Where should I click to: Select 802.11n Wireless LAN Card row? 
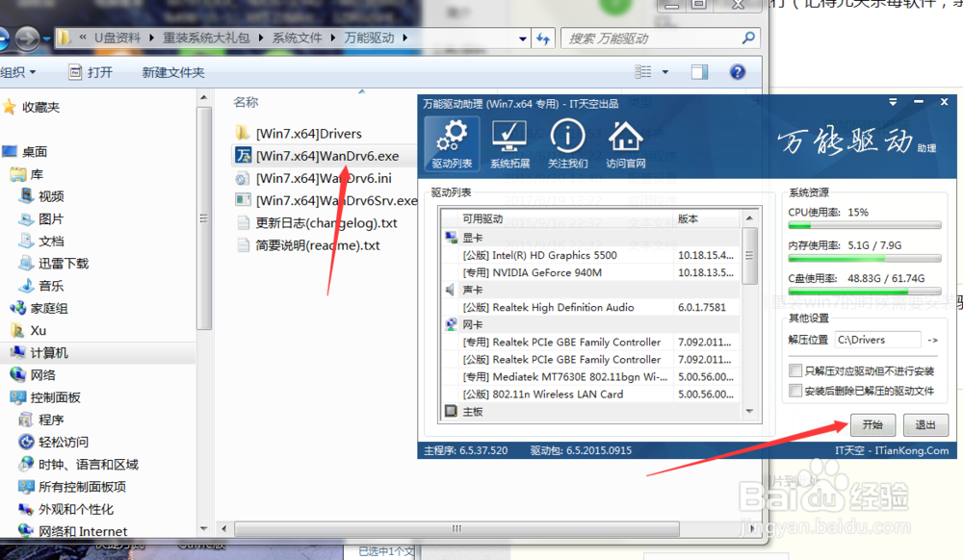(591, 395)
